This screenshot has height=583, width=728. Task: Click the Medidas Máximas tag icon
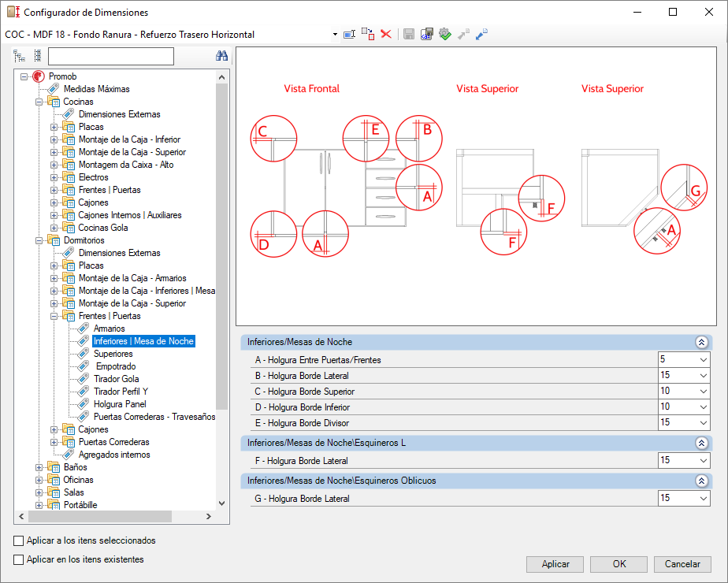tap(54, 89)
